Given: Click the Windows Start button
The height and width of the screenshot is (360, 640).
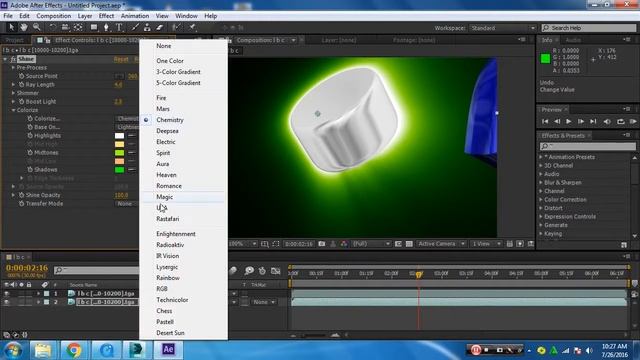Looking at the screenshot, I should point(13,351).
